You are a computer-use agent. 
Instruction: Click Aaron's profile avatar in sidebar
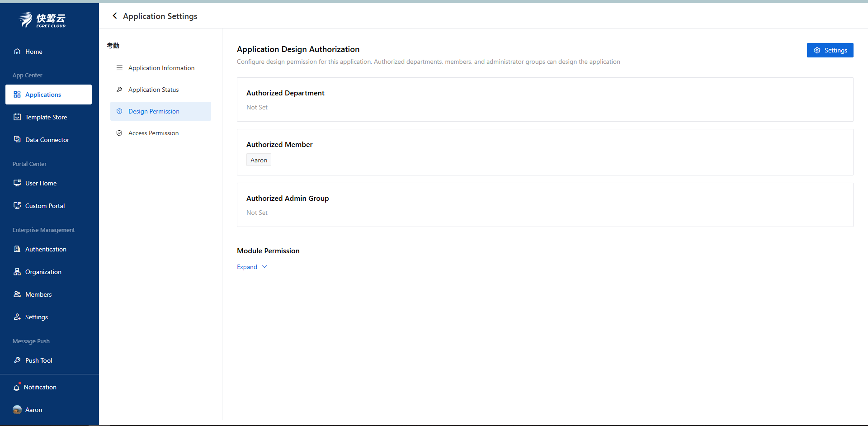coord(17,410)
